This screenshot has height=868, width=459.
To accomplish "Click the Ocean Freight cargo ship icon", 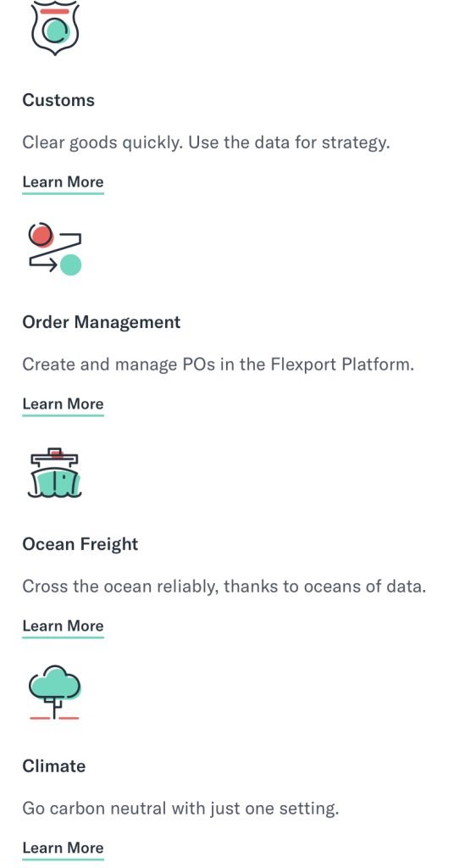I will [x=54, y=472].
